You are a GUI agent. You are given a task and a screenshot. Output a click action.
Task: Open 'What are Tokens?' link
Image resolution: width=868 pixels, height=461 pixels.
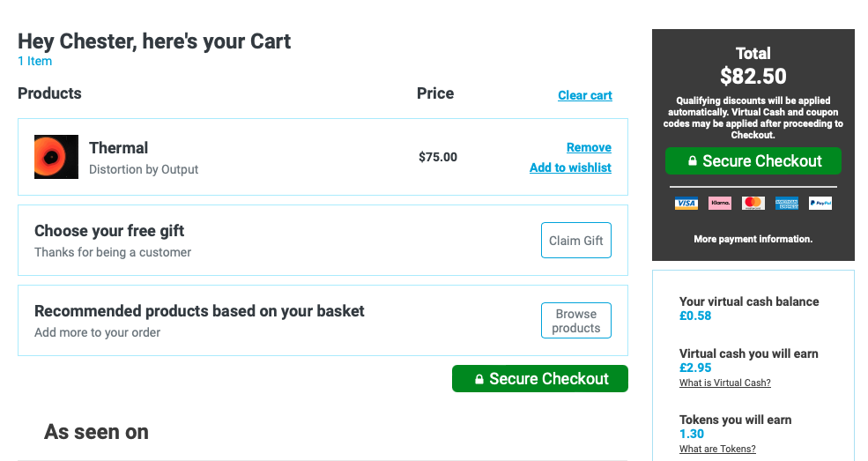[717, 449]
